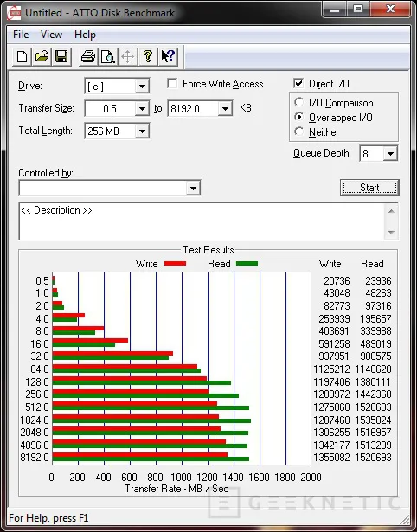Click read value 23936
The width and height of the screenshot is (417, 532).
point(378,281)
